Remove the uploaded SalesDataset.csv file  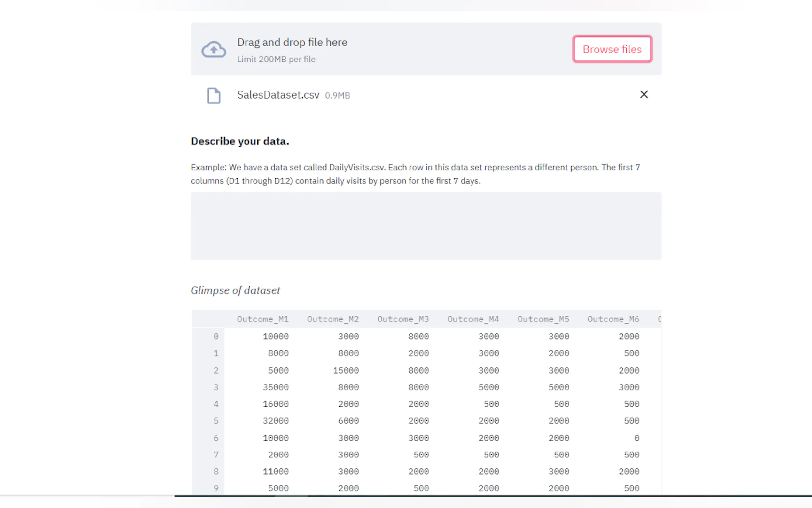point(644,94)
